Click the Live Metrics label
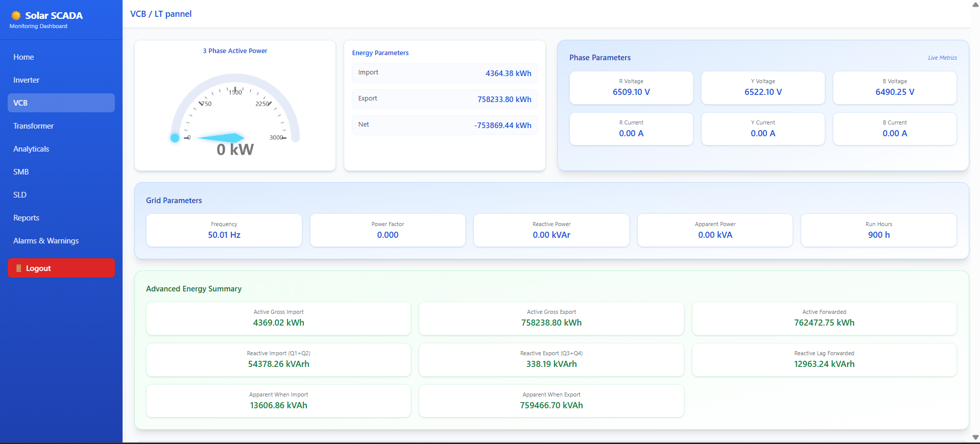 [x=942, y=58]
